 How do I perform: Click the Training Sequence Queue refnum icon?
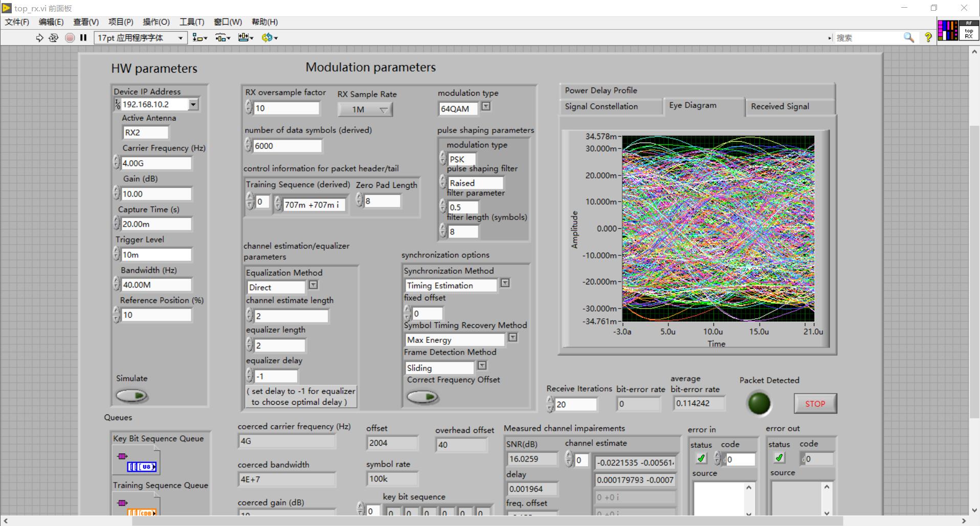point(137,503)
